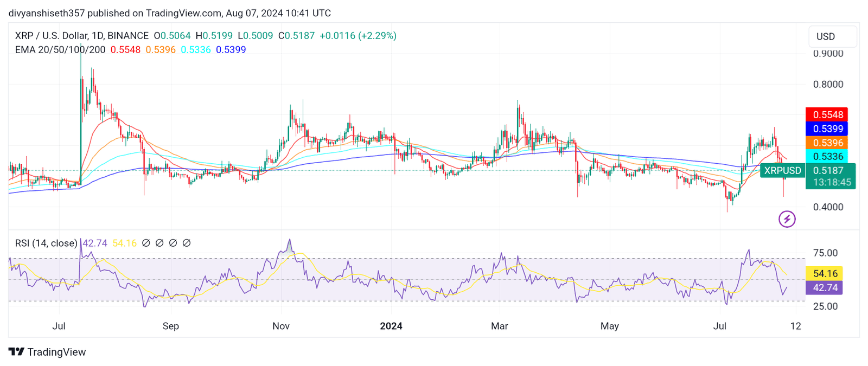Click the first ∅ symbol in RSI legend

pyautogui.click(x=146, y=243)
